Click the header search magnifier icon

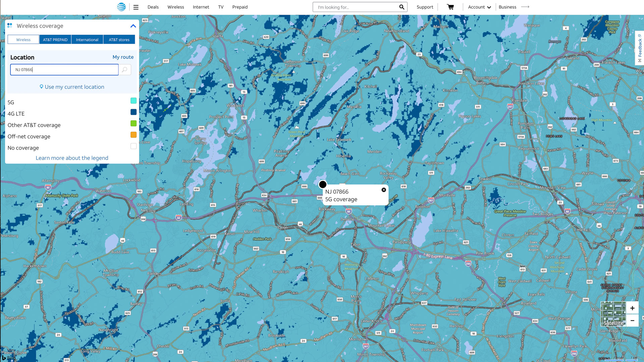401,7
